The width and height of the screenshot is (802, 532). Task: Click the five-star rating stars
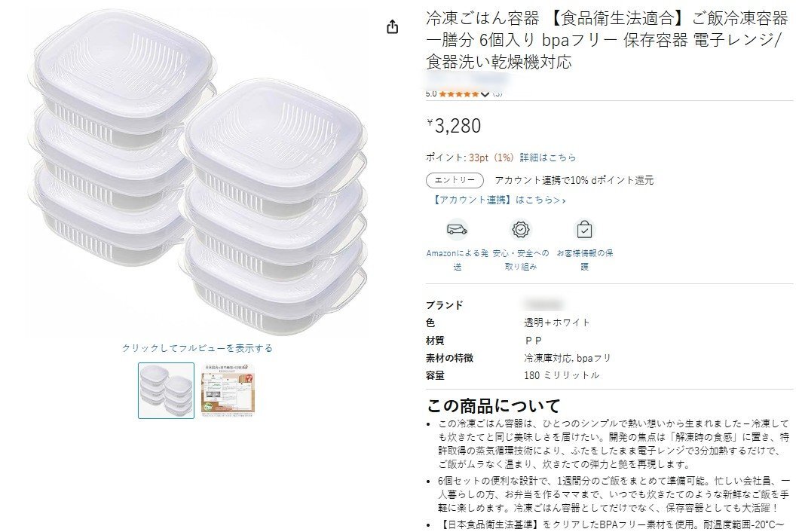[x=459, y=94]
